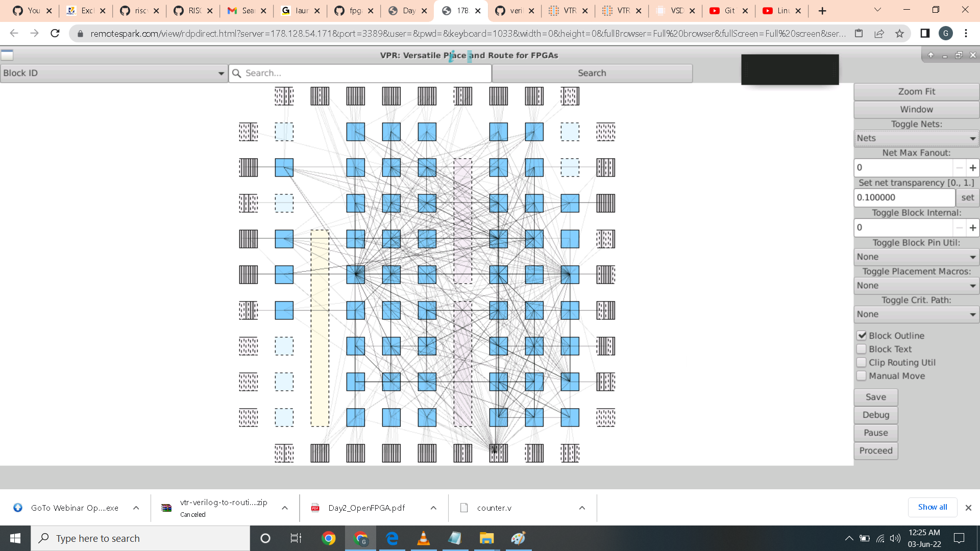Viewport: 980px width, 551px height.
Task: Open Microsoft Edge from taskbar
Action: tap(392, 538)
